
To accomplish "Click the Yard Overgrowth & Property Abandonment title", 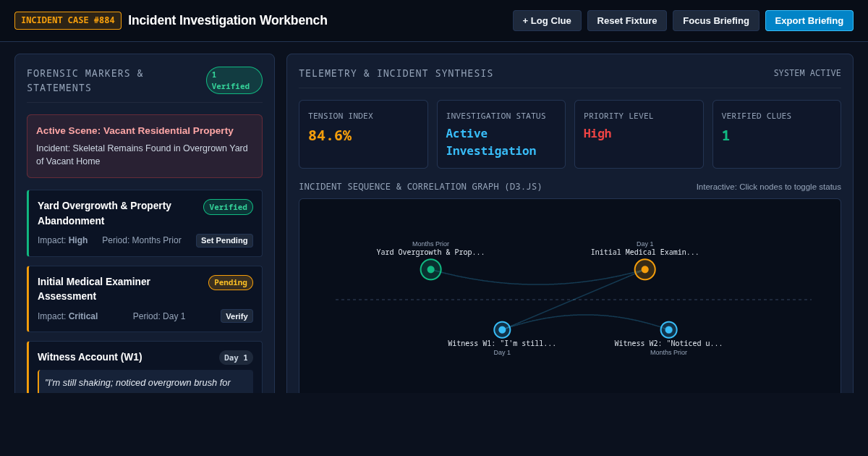I will point(104,213).
